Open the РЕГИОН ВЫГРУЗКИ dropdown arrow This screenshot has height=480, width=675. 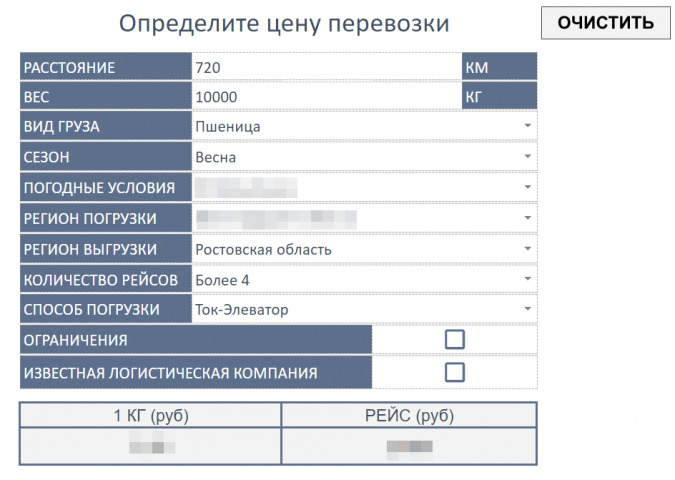coord(527,248)
